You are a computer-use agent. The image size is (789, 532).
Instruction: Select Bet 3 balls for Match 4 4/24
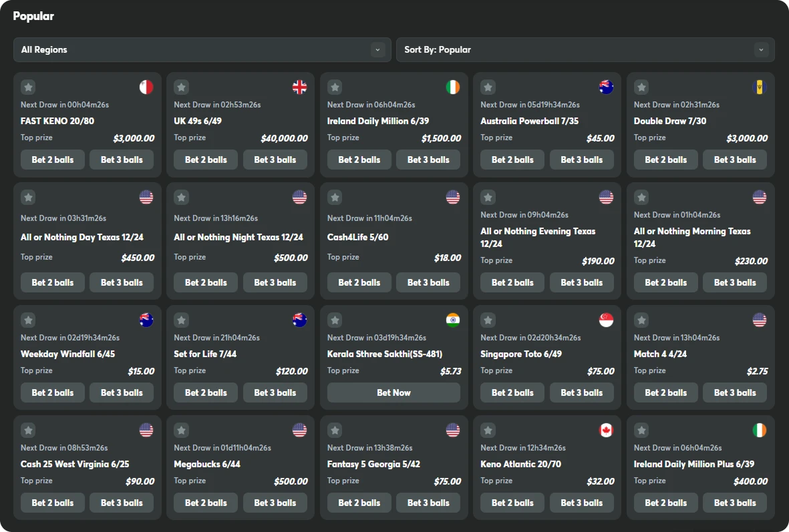pyautogui.click(x=735, y=392)
